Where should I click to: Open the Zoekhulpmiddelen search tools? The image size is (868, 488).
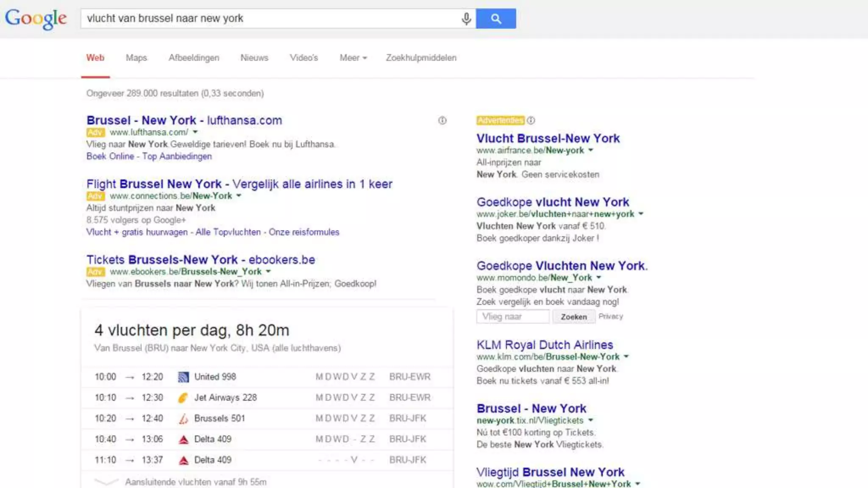(x=421, y=58)
